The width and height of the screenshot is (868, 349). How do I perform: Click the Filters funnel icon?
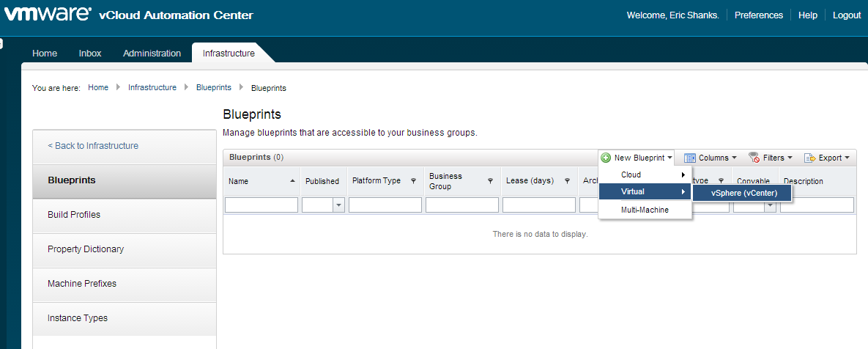754,158
